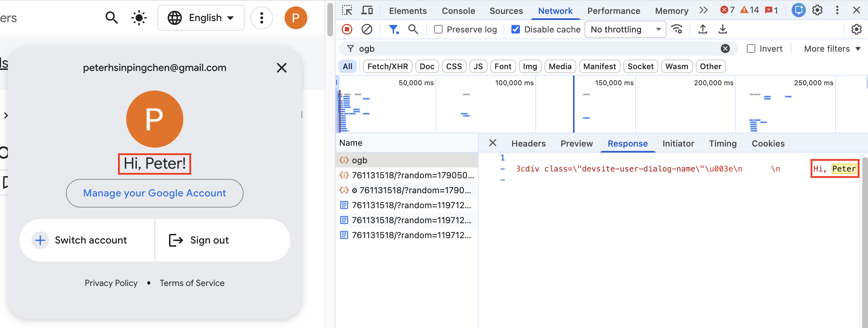Open the Timing tab
The width and height of the screenshot is (868, 328).
point(723,143)
